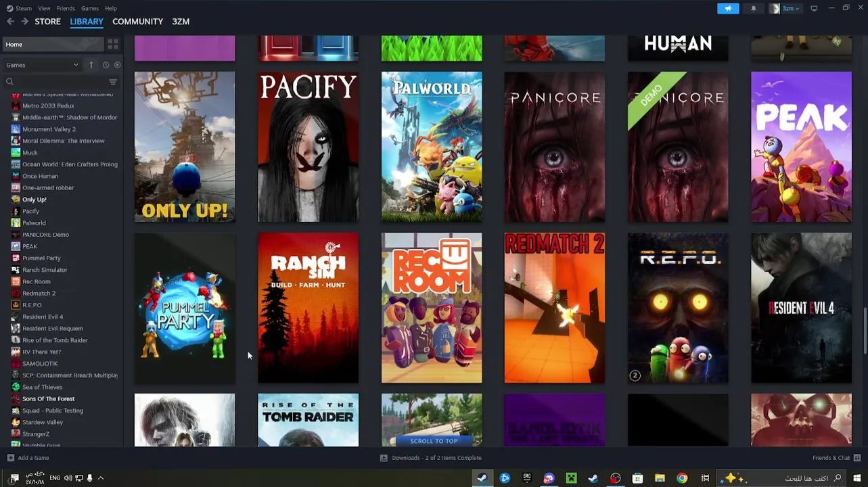This screenshot has width=868, height=487.
Task: Open the Help menu
Action: click(111, 8)
